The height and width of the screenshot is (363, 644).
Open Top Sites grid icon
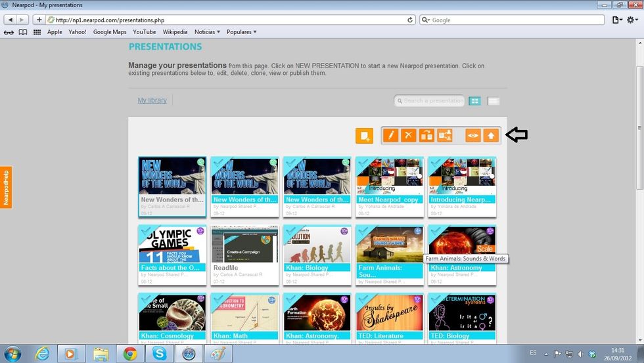point(37,32)
